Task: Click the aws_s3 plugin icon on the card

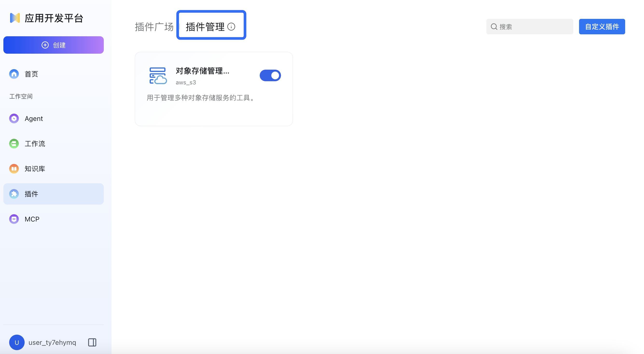Action: [157, 75]
